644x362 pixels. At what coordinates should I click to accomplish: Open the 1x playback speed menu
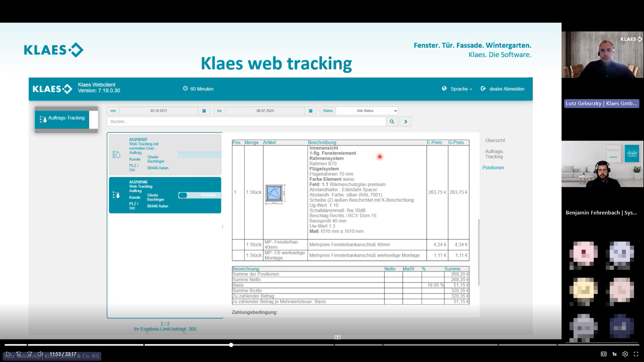(615, 354)
